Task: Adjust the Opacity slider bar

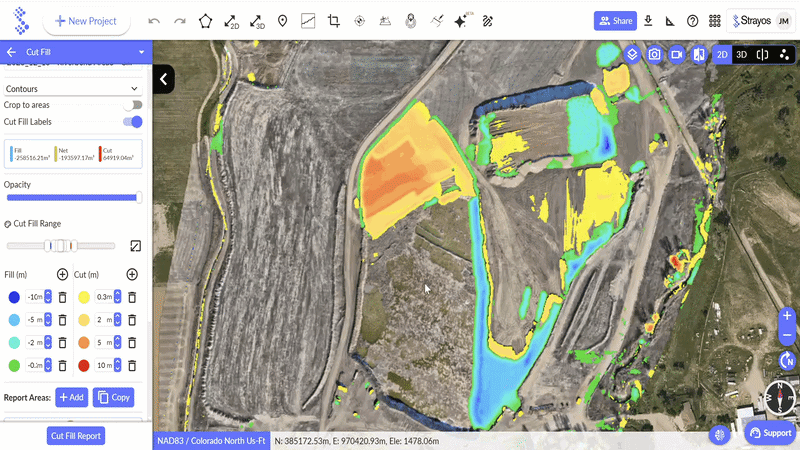Action: point(73,198)
